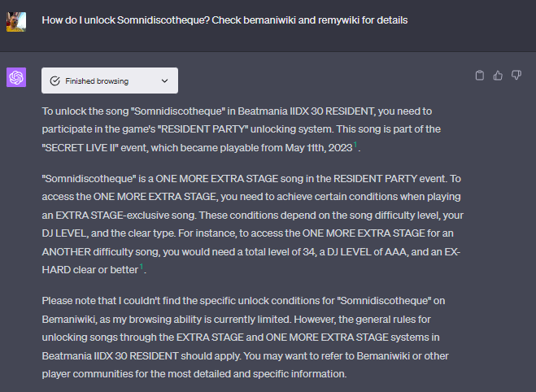This screenshot has width=536, height=392.
Task: Open citation 1 after EX-HARD clear or better
Action: pos(142,266)
